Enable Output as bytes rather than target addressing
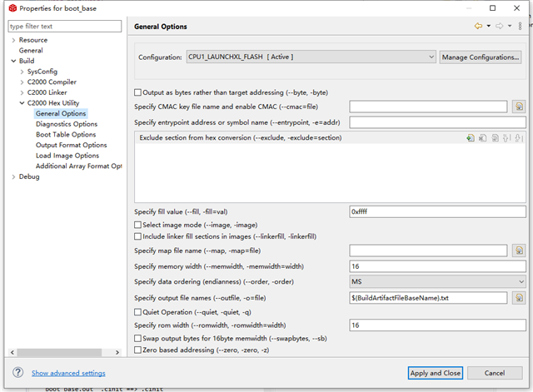Screen dimensions: 533x392 point(138,92)
